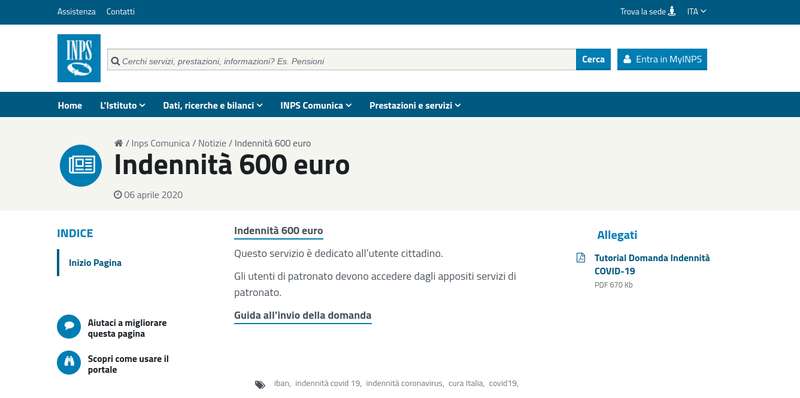
Task: Click the PDF file icon under Allegati
Action: coord(581,258)
